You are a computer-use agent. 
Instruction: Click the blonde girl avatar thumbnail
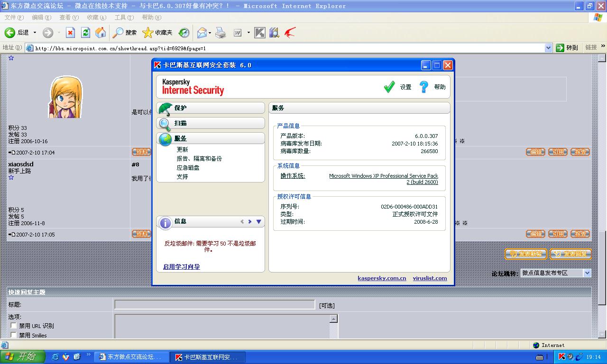pyautogui.click(x=65, y=97)
